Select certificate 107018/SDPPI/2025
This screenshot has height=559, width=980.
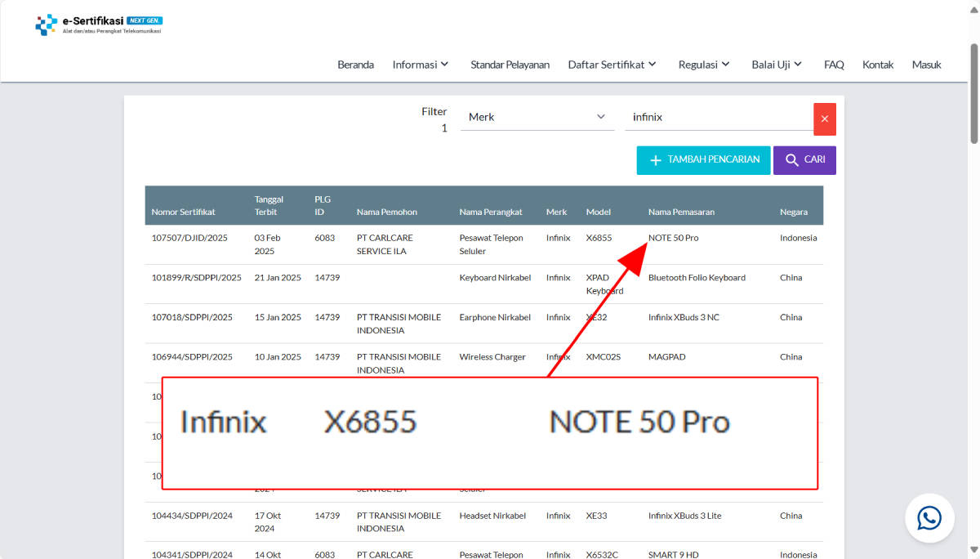pos(192,317)
